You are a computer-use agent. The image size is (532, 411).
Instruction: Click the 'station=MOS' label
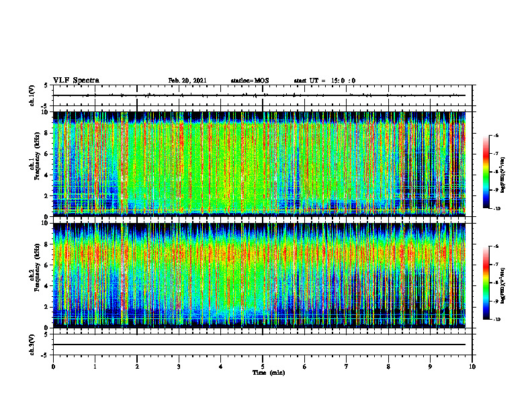250,81
